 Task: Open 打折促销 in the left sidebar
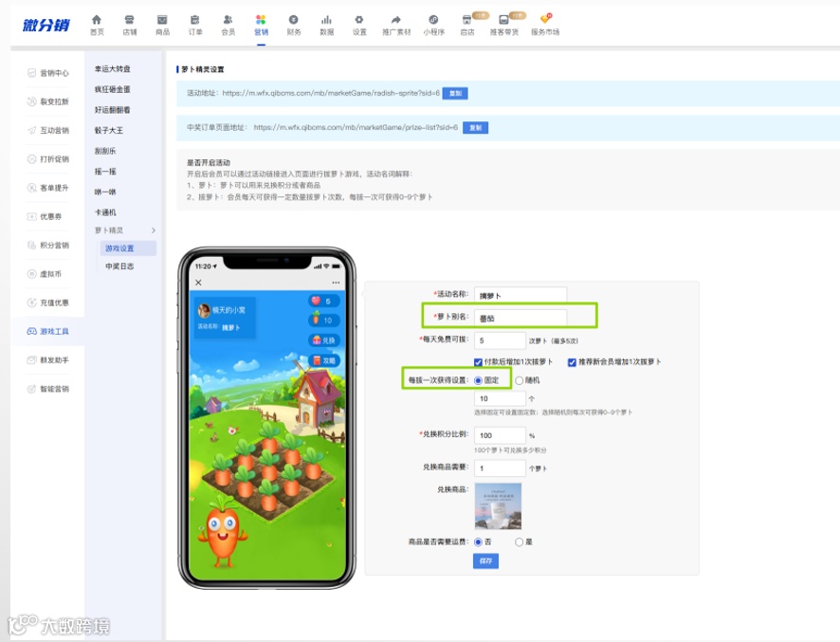(x=48, y=159)
